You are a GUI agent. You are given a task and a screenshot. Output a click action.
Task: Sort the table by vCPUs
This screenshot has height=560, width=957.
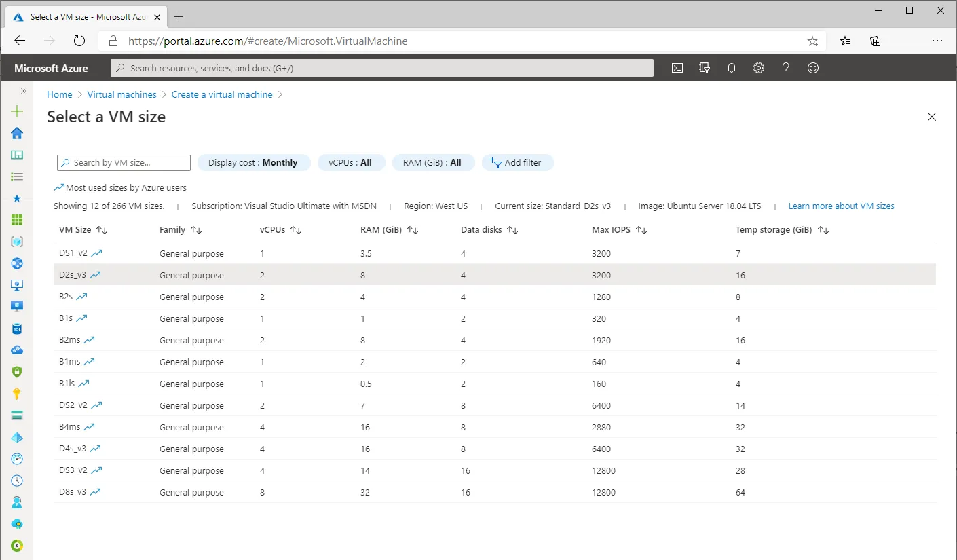coord(296,229)
